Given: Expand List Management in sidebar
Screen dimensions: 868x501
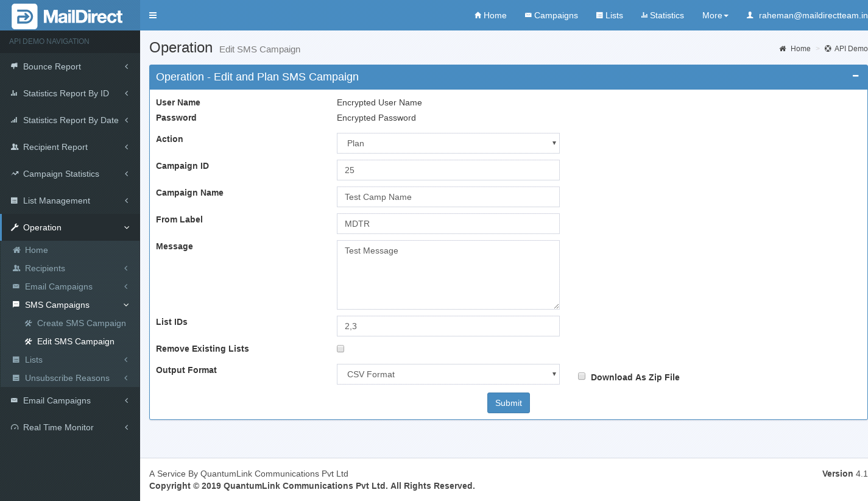Looking at the screenshot, I should 57,201.
